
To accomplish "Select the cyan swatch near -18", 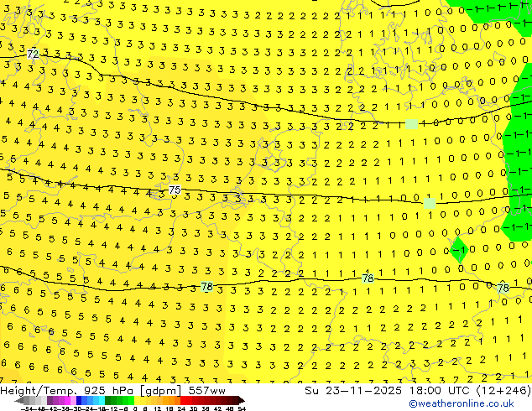I will pos(102,401).
